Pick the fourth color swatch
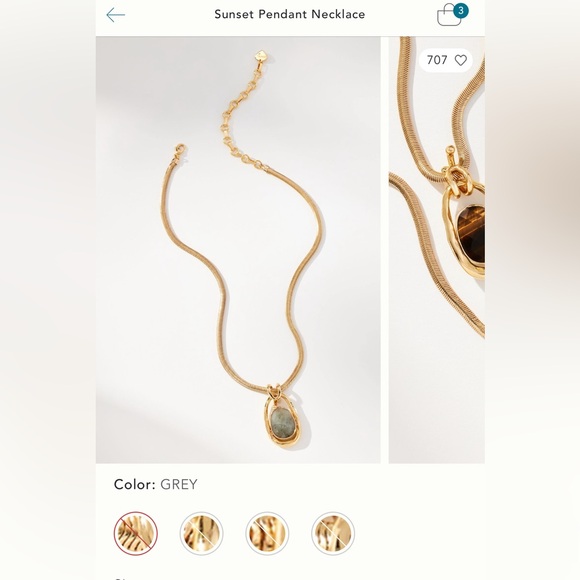The width and height of the screenshot is (580, 580). click(333, 533)
